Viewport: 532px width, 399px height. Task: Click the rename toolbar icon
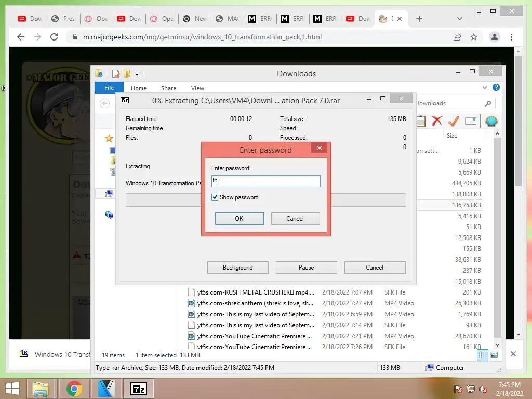471,121
